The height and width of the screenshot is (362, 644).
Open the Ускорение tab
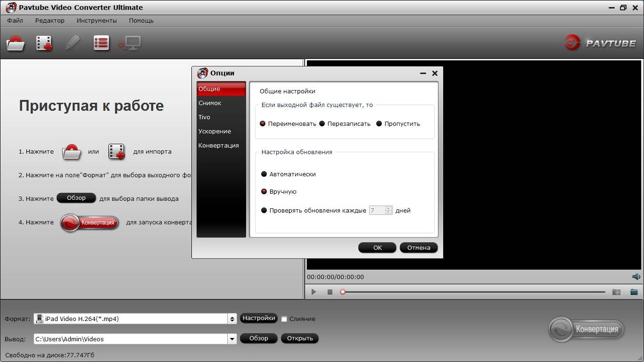coord(221,131)
